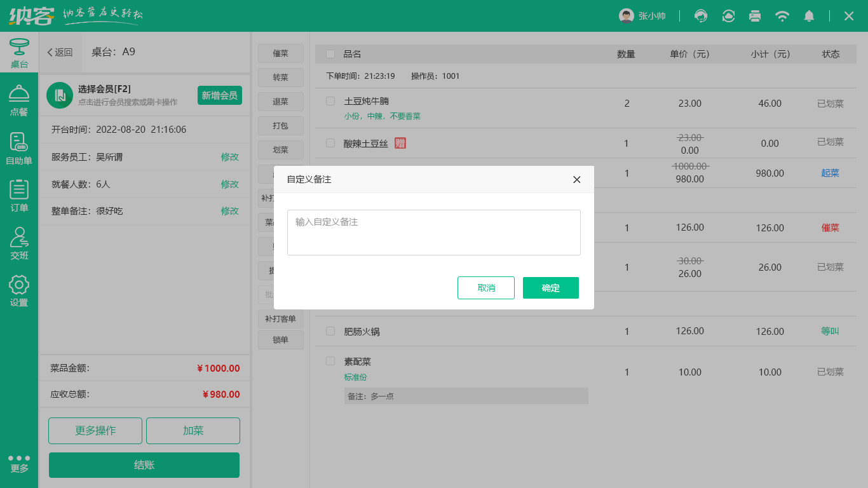Image resolution: width=868 pixels, height=488 pixels.
Task: Open 点餐 in the sidebar
Action: click(x=19, y=101)
